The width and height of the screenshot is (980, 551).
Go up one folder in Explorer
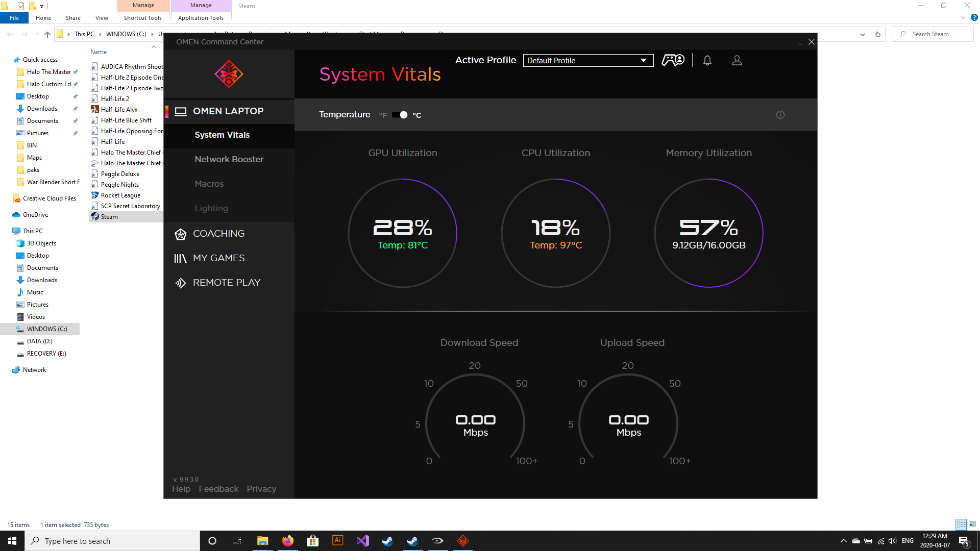click(x=47, y=34)
